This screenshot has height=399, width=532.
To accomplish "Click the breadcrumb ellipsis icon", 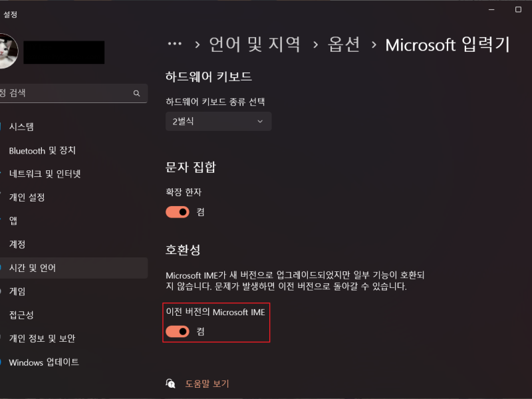I will (175, 44).
